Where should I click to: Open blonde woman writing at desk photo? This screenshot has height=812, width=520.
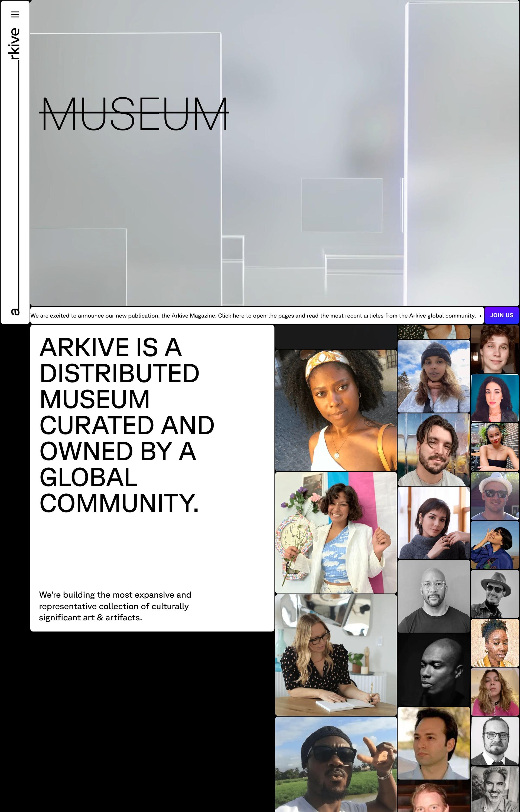(336, 655)
